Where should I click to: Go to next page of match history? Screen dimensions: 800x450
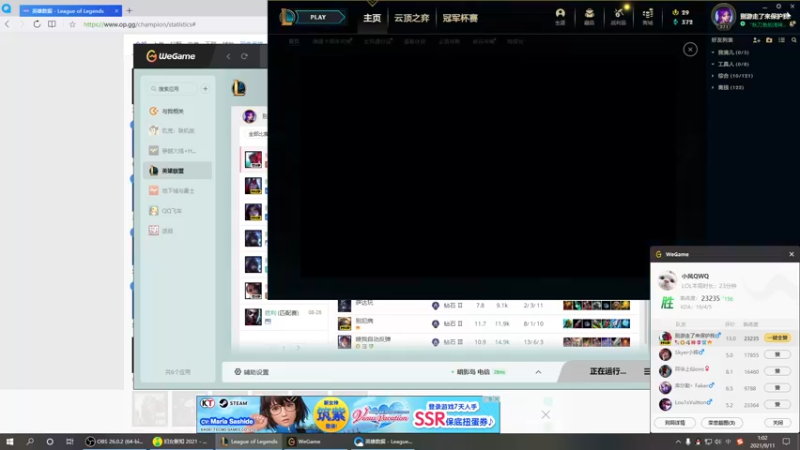click(x=298, y=348)
